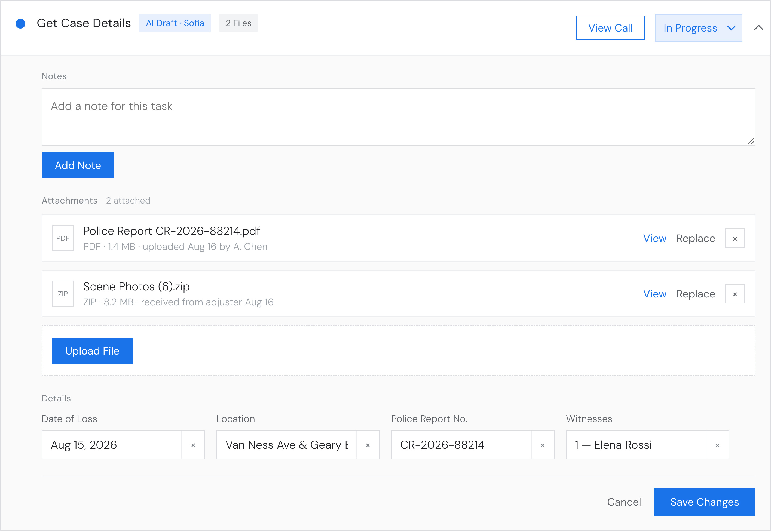Clear the Police Report No. field
Viewport: 771px width, 532px height.
[543, 445]
